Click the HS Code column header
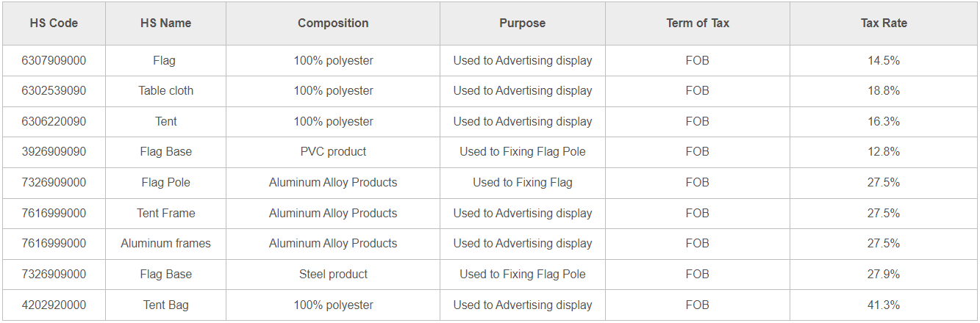Image resolution: width=980 pixels, height=323 pixels. click(54, 23)
